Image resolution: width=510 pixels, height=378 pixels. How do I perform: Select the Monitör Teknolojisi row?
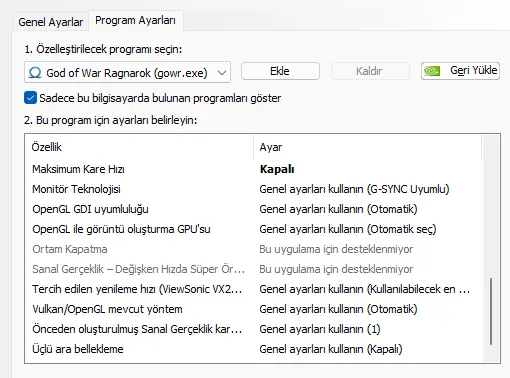point(253,189)
